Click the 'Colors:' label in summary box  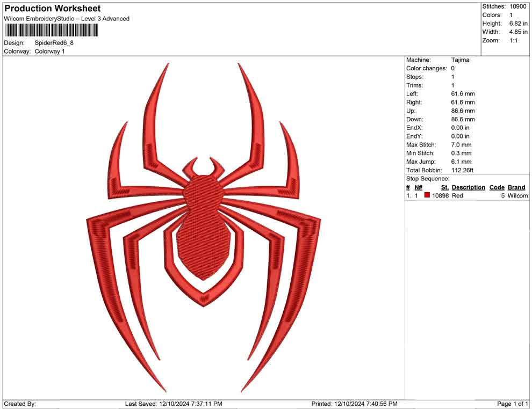point(492,15)
